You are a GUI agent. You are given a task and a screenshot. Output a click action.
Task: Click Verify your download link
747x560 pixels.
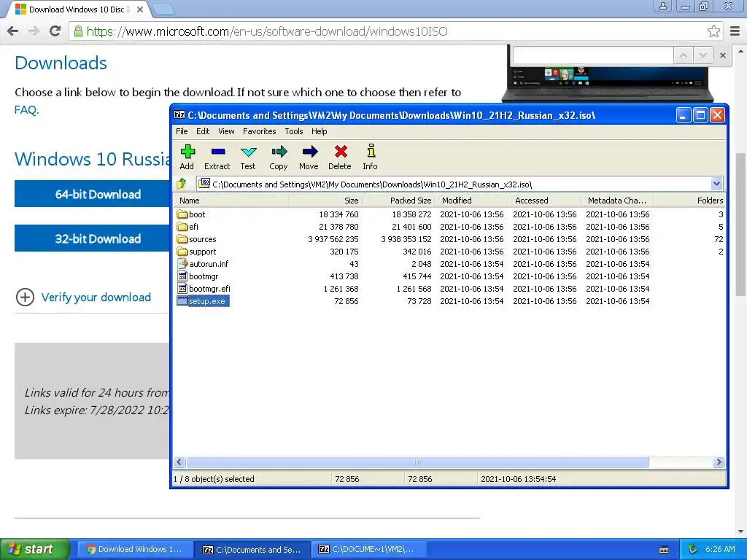coord(96,297)
